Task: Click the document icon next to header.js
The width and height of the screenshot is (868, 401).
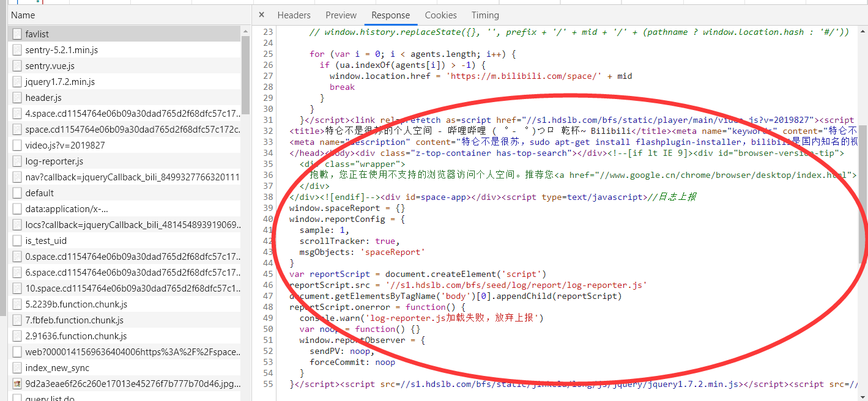Action: click(x=17, y=98)
